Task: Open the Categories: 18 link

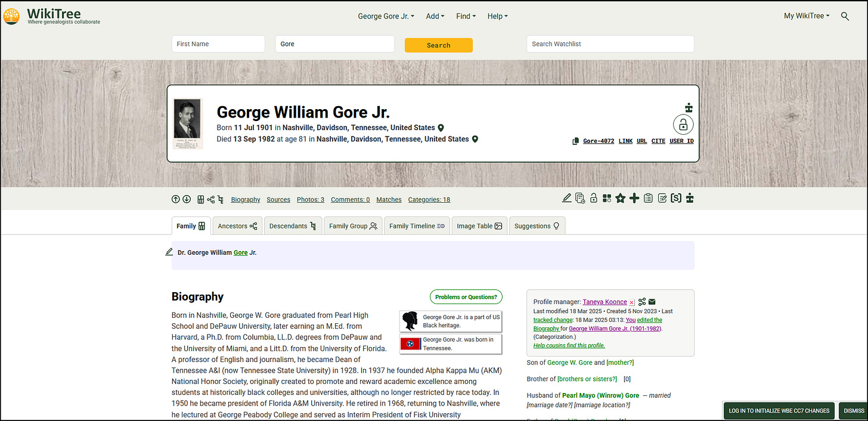Action: point(429,200)
